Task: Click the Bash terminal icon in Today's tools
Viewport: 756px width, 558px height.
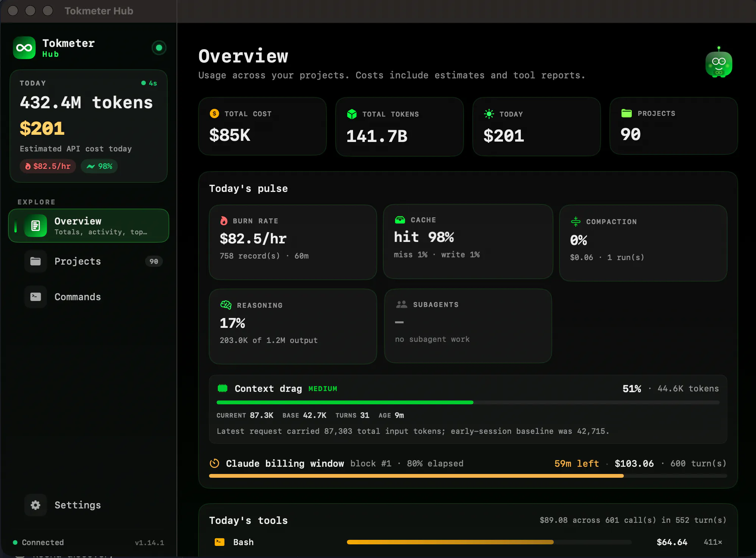Action: tap(220, 542)
